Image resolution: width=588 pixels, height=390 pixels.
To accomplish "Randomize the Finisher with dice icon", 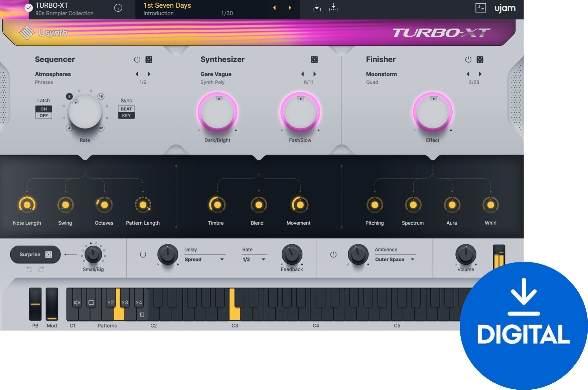I will (480, 59).
